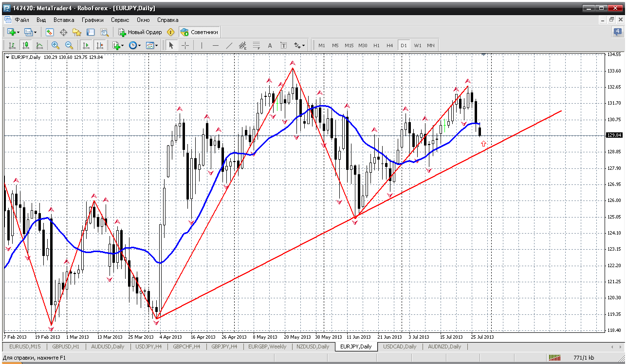Open the chat notifications bubble icon
This screenshot has height=364, width=627.
point(618,32)
